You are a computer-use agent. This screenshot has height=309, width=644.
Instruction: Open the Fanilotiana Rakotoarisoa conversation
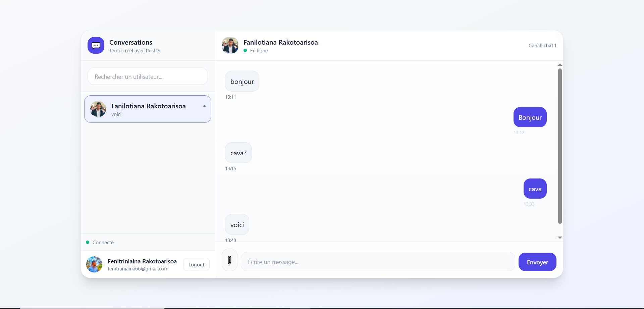coord(148,109)
